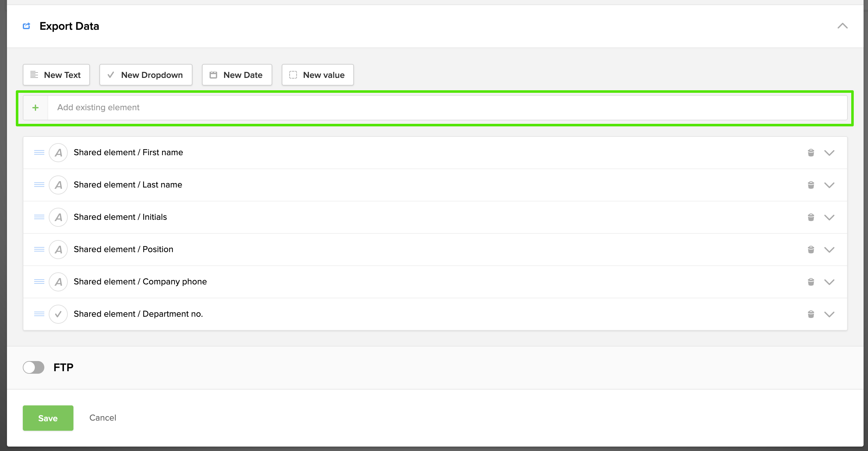Click the text type icon beside Position
The width and height of the screenshot is (868, 451).
pos(58,250)
